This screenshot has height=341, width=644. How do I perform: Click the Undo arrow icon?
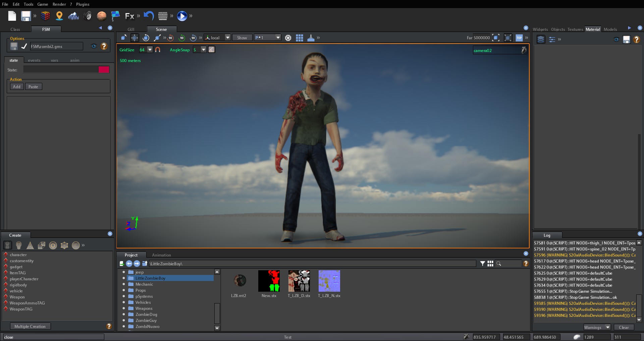click(x=148, y=16)
